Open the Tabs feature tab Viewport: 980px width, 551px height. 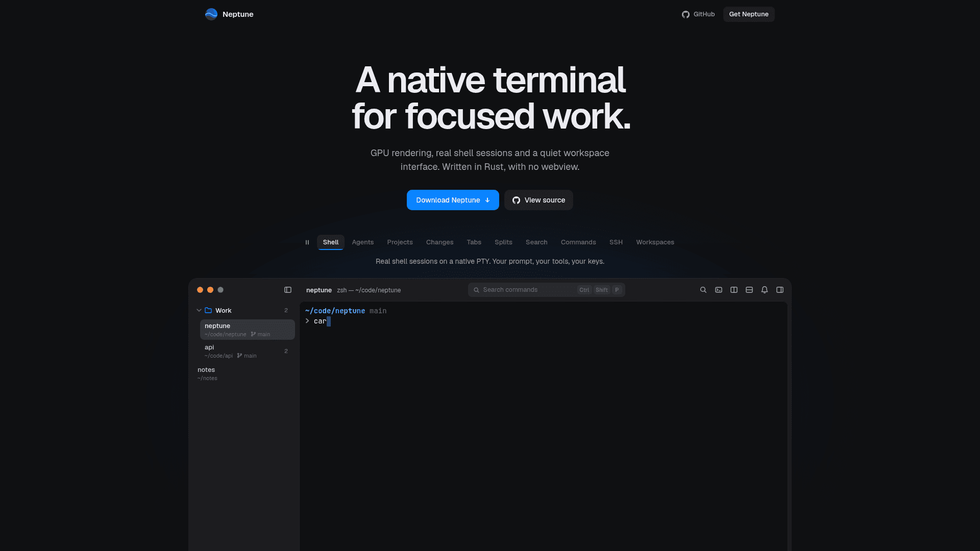(x=474, y=242)
